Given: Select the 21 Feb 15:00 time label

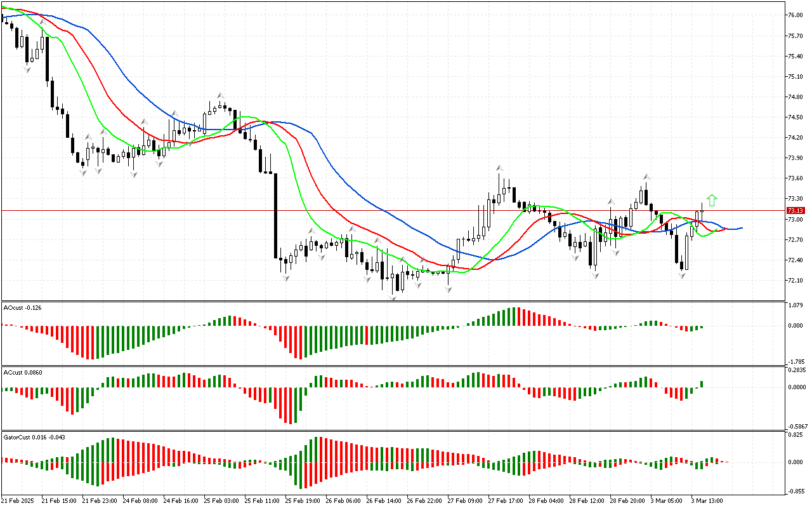Looking at the screenshot, I should (x=59, y=501).
